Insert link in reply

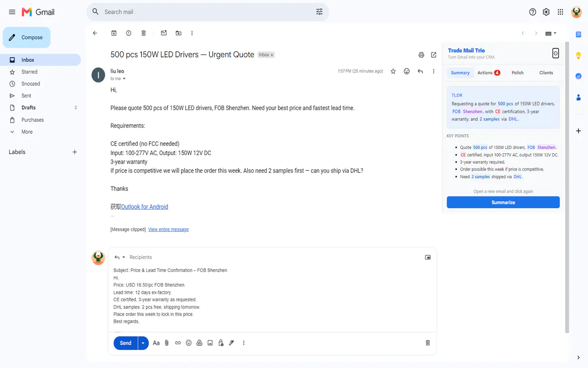(x=178, y=343)
